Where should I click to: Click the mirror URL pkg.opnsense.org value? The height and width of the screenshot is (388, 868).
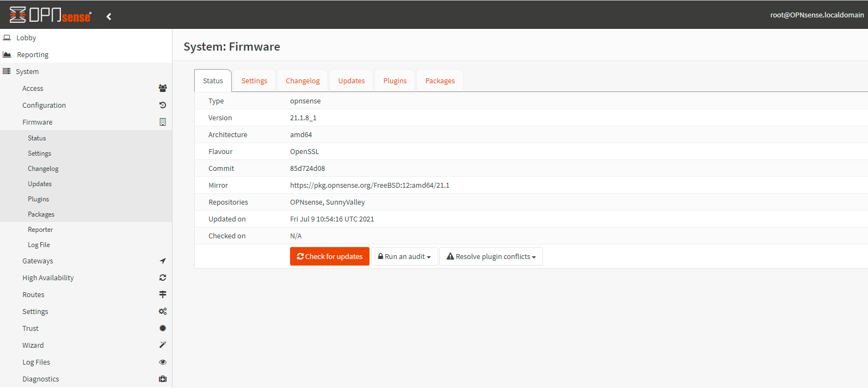click(370, 185)
